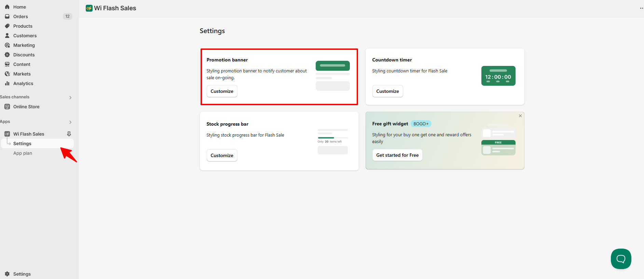Image resolution: width=644 pixels, height=279 pixels.
Task: Click the Countdown timer card title
Action: (392, 60)
